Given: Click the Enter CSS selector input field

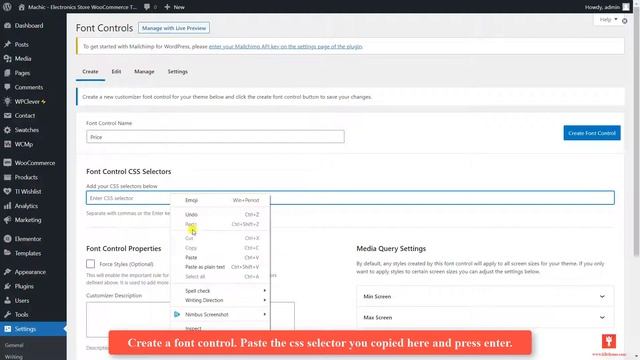Looking at the screenshot, I should pos(350,198).
